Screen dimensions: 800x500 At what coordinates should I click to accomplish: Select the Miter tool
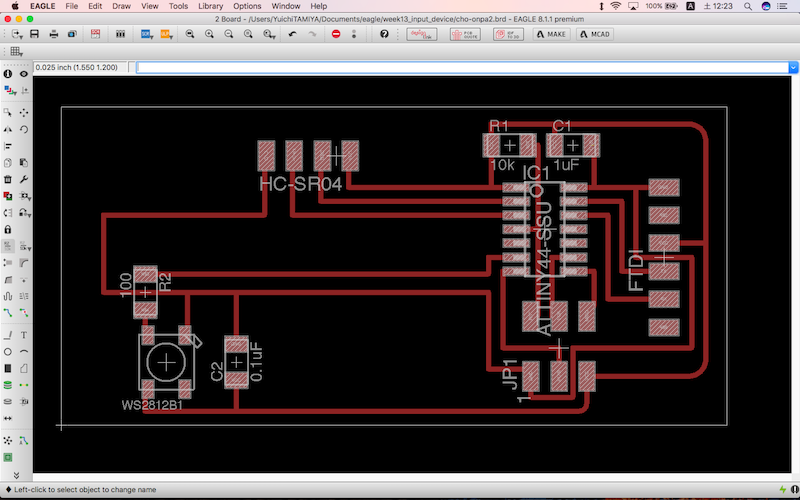pyautogui.click(x=24, y=263)
